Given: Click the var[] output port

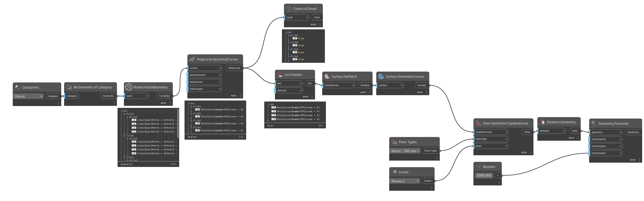Looking at the screenshot, I should point(575,131).
